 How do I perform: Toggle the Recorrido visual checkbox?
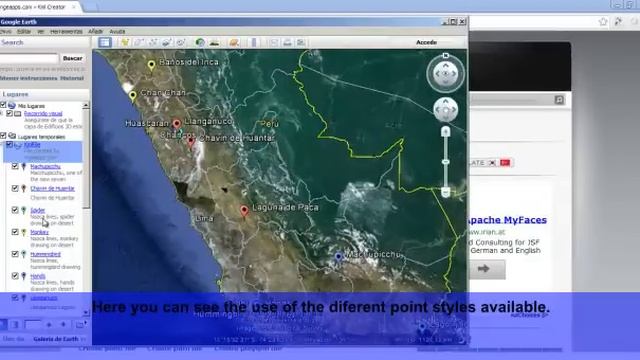[9, 113]
